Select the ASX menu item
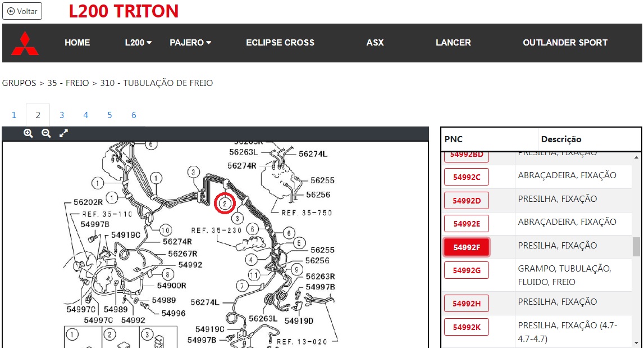 coord(375,43)
